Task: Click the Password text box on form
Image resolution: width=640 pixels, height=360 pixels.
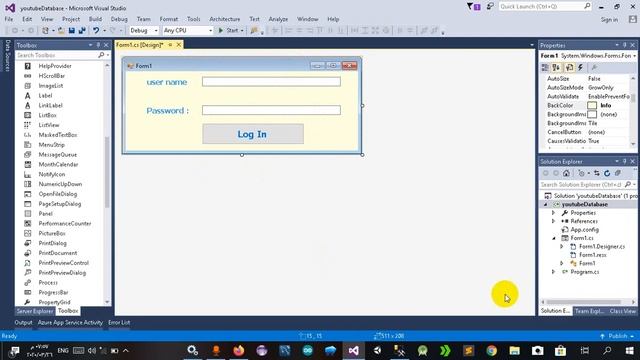Action: tap(271, 110)
